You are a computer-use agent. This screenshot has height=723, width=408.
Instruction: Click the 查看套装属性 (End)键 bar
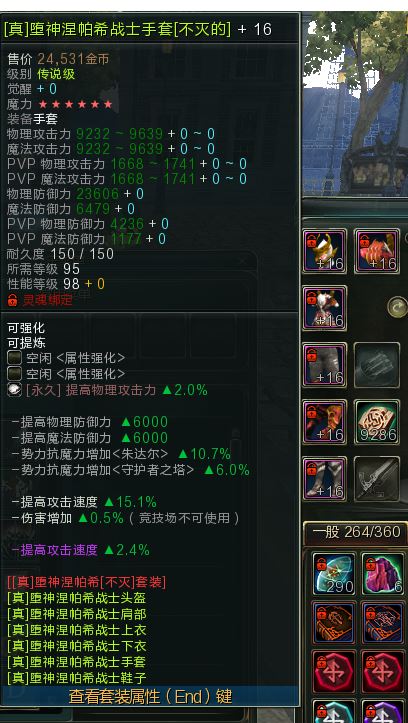pyautogui.click(x=150, y=696)
